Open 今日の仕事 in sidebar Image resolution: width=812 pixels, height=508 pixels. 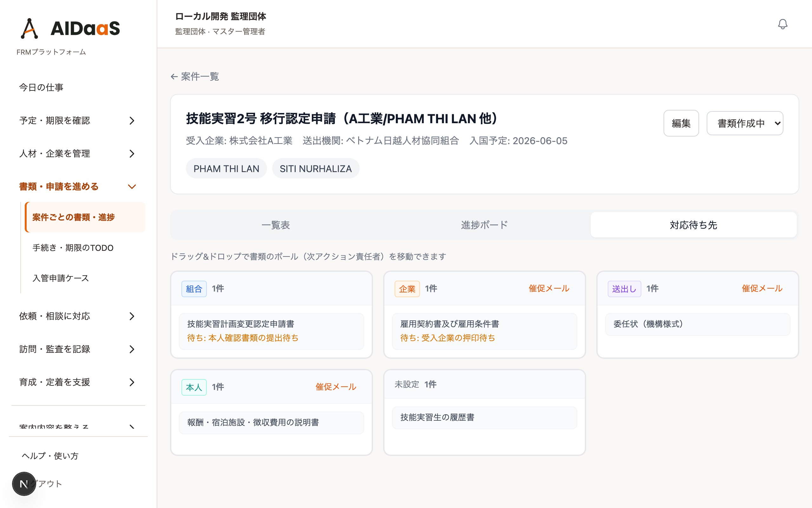[78, 87]
